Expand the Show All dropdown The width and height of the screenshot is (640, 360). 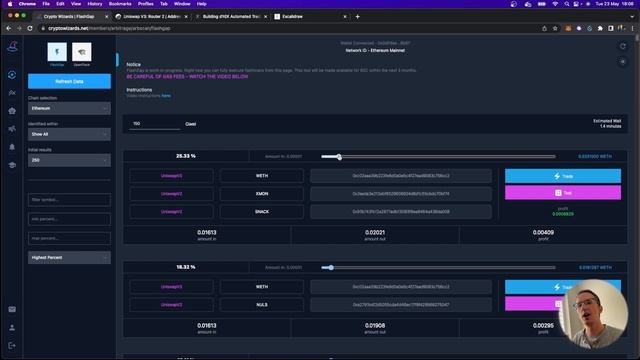pos(69,134)
